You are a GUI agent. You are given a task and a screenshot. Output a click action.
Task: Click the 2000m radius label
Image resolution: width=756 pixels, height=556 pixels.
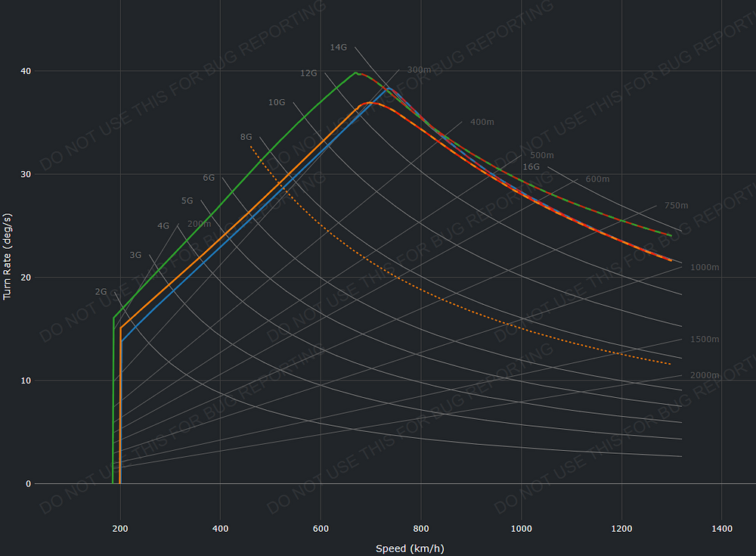pyautogui.click(x=705, y=375)
